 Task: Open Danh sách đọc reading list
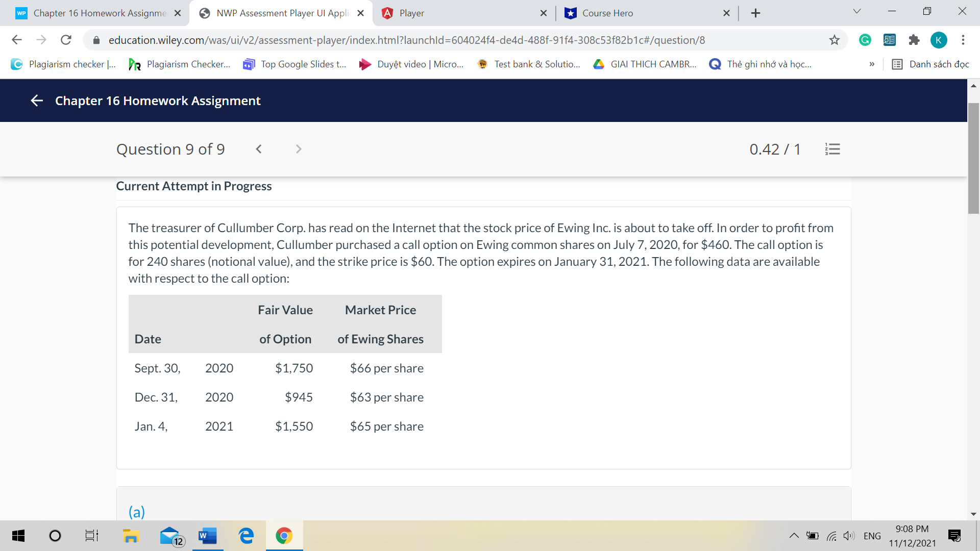coord(930,64)
